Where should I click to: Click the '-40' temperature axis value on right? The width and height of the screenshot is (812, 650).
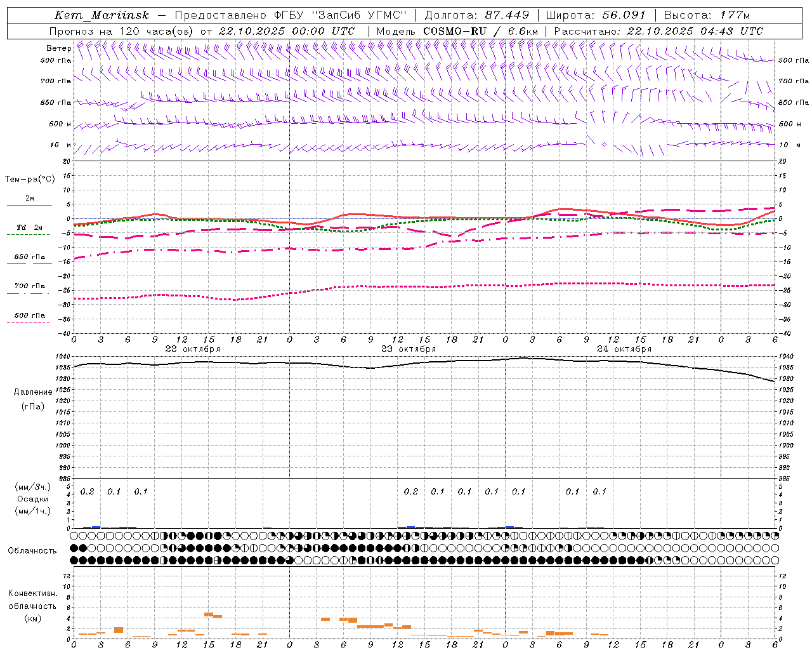point(785,333)
